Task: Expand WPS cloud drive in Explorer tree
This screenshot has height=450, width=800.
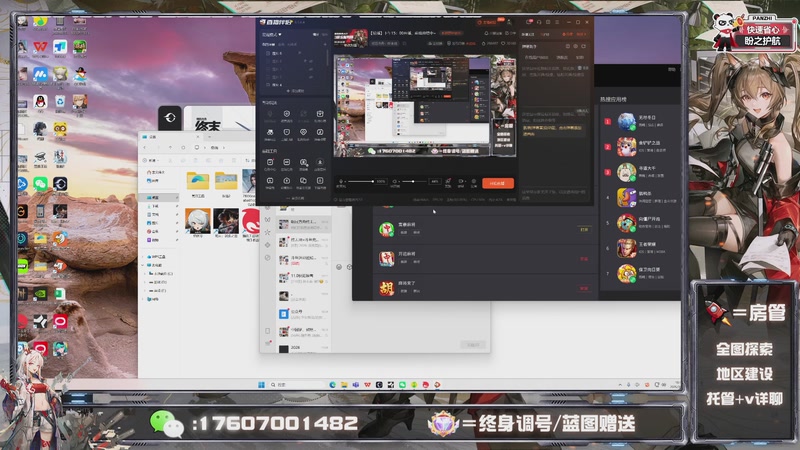Action: pyautogui.click(x=142, y=257)
